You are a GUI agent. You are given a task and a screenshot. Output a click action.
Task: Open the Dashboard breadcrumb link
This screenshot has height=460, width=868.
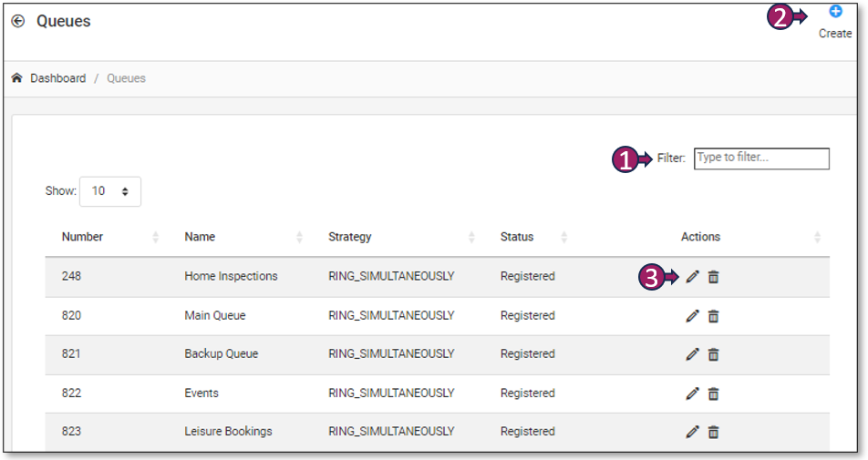pyautogui.click(x=57, y=78)
